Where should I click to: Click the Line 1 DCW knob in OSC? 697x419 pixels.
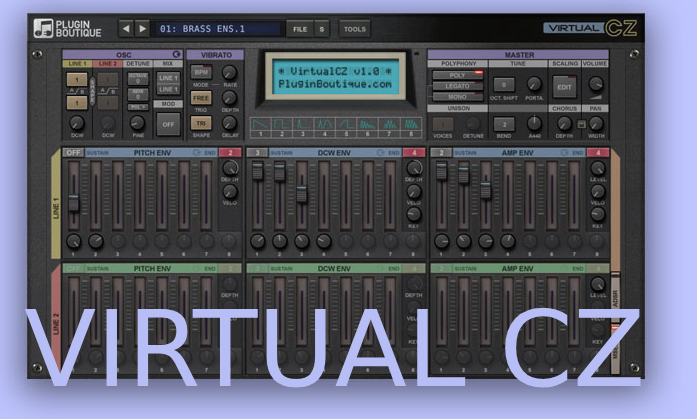point(77,123)
